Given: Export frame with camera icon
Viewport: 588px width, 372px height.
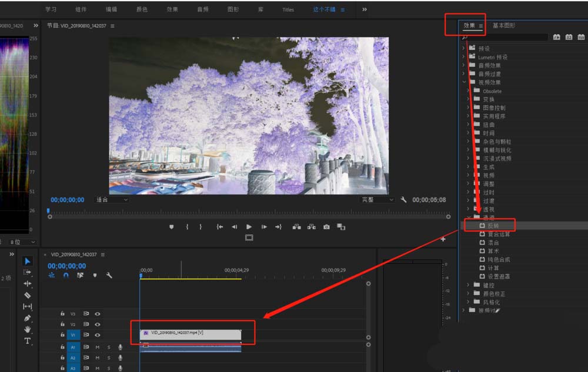Looking at the screenshot, I should pos(326,227).
